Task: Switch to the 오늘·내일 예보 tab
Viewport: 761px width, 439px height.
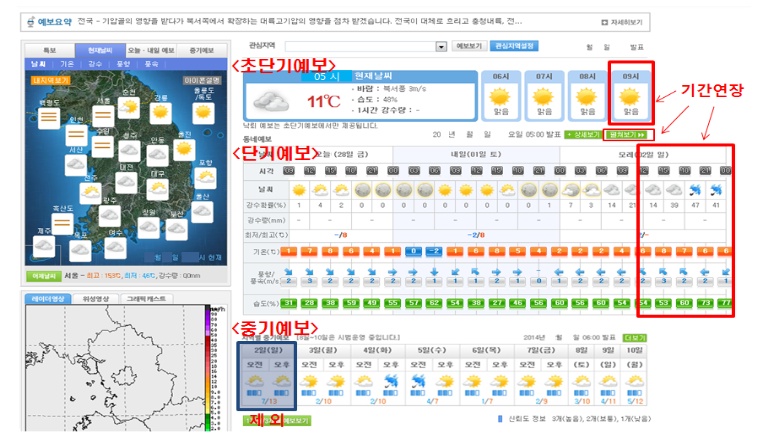Action: 157,49
